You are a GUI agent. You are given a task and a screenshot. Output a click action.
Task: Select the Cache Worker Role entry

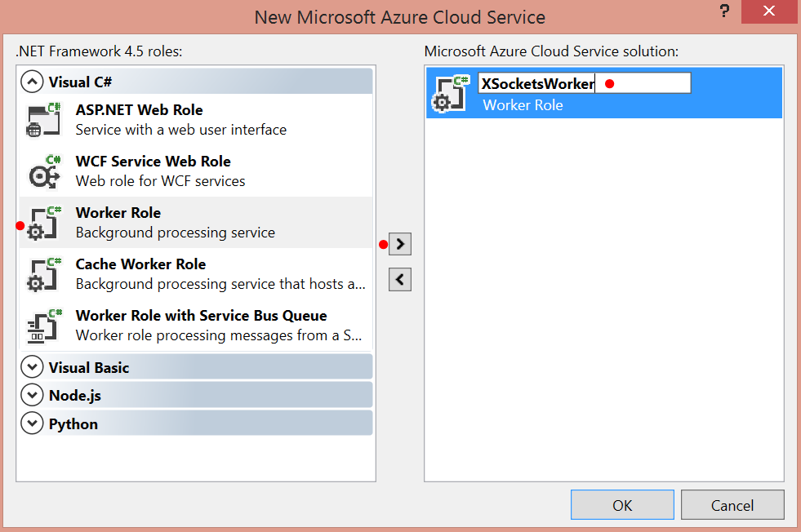click(x=196, y=275)
